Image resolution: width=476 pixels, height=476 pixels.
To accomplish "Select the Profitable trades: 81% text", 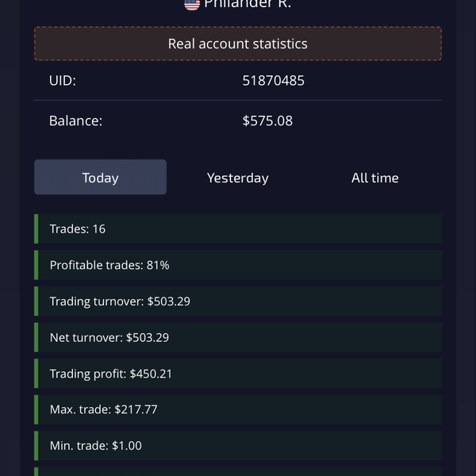I will (x=109, y=265).
